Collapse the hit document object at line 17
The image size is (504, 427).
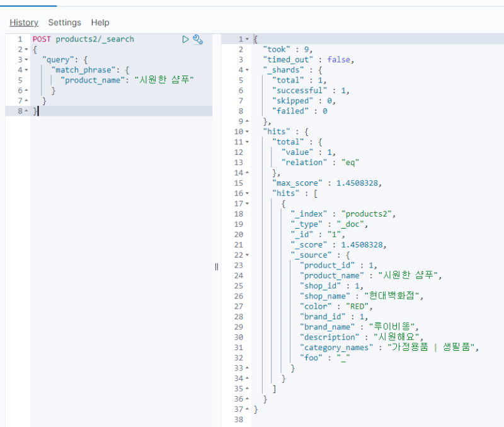coord(248,203)
